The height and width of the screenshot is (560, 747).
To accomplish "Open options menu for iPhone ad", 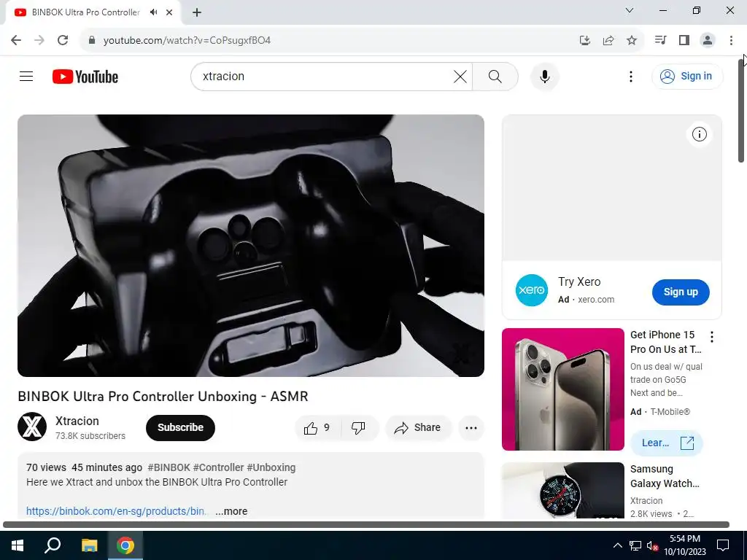I will (712, 337).
